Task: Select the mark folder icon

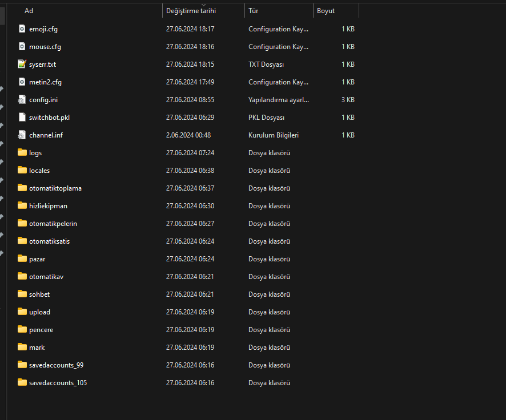Action: tap(22, 348)
